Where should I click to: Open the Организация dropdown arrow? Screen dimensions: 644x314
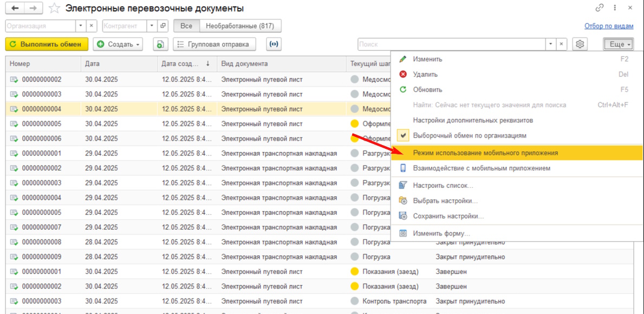[81, 25]
